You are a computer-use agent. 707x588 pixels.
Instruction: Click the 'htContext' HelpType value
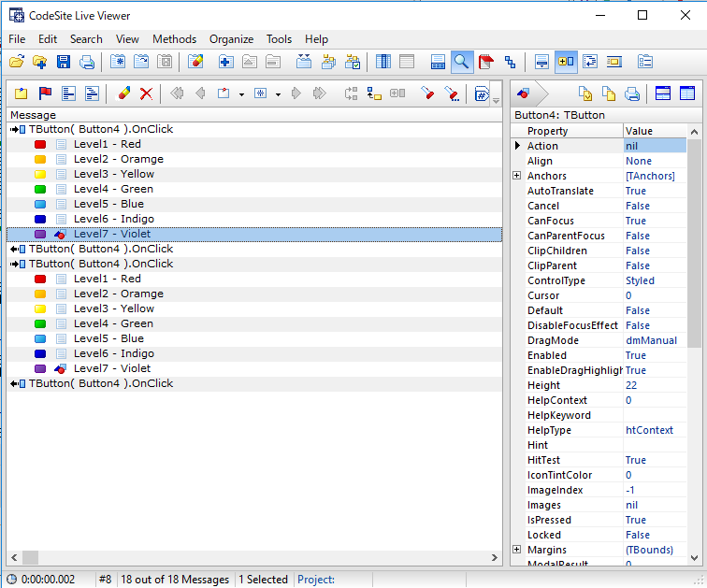649,430
